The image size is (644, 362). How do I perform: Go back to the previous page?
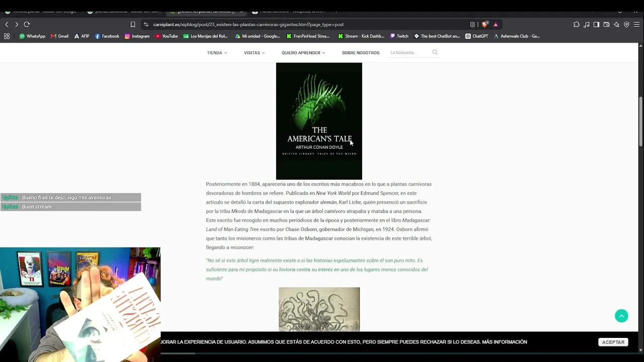(7, 24)
